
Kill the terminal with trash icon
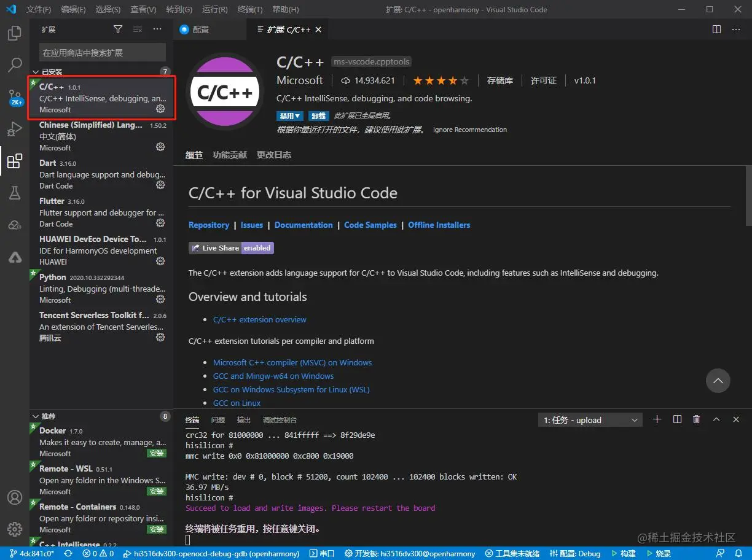[x=696, y=419]
